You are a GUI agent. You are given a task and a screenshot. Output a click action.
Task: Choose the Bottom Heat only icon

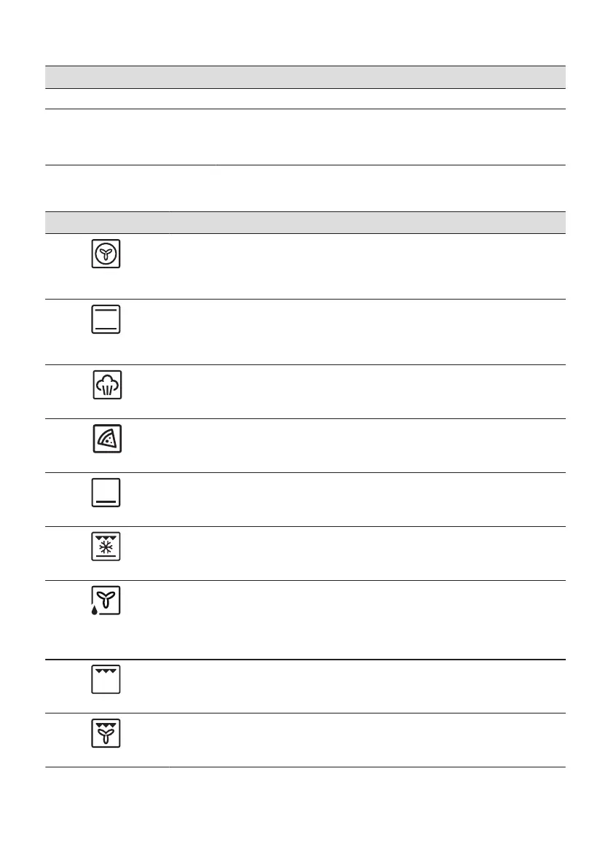pos(106,493)
